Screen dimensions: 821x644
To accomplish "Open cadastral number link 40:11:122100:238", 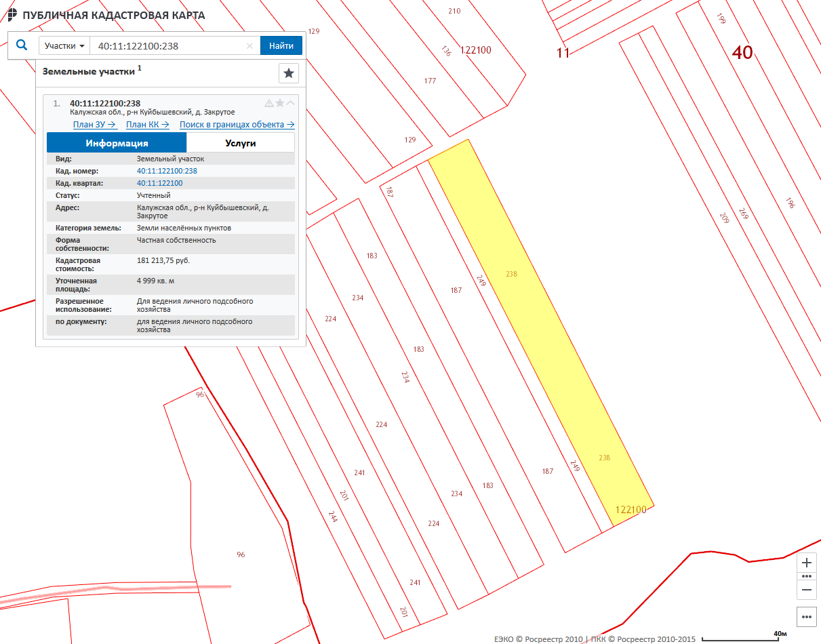I will pos(167,171).
